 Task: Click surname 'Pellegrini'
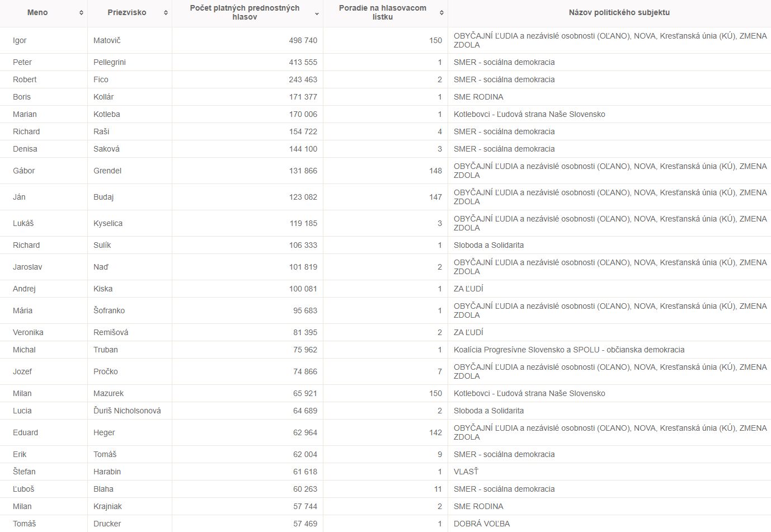[x=110, y=62]
